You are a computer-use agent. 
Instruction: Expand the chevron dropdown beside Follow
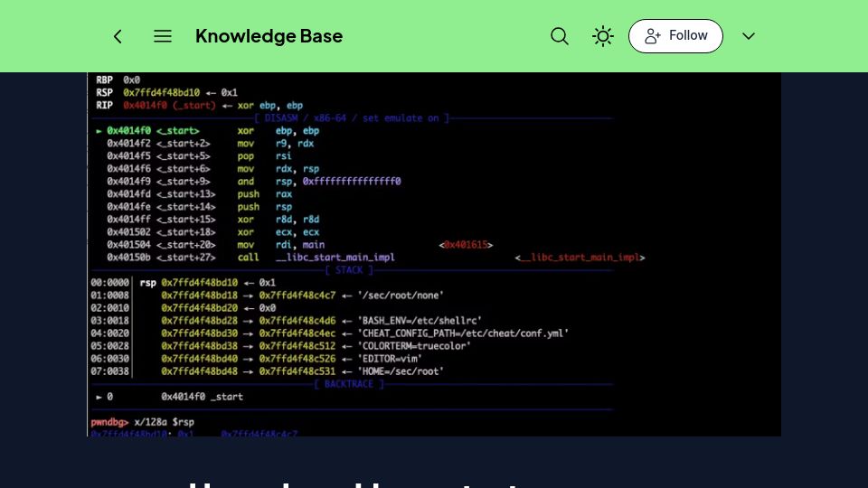[749, 36]
